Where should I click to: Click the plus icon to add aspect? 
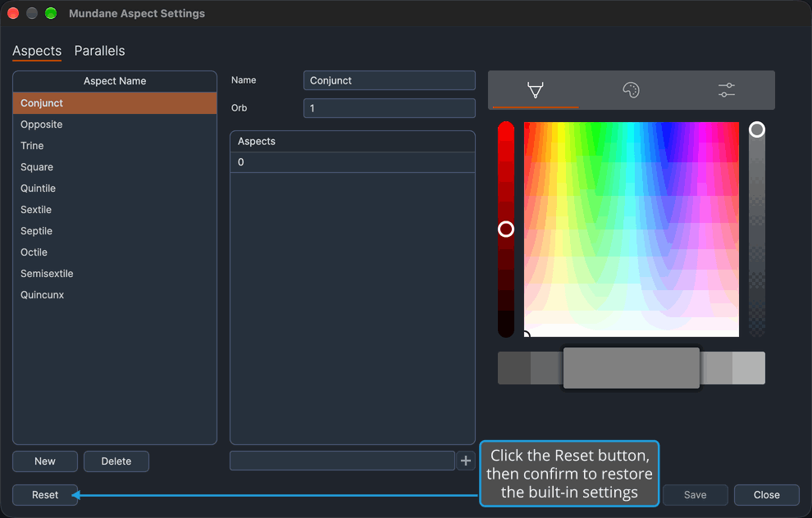click(x=466, y=461)
